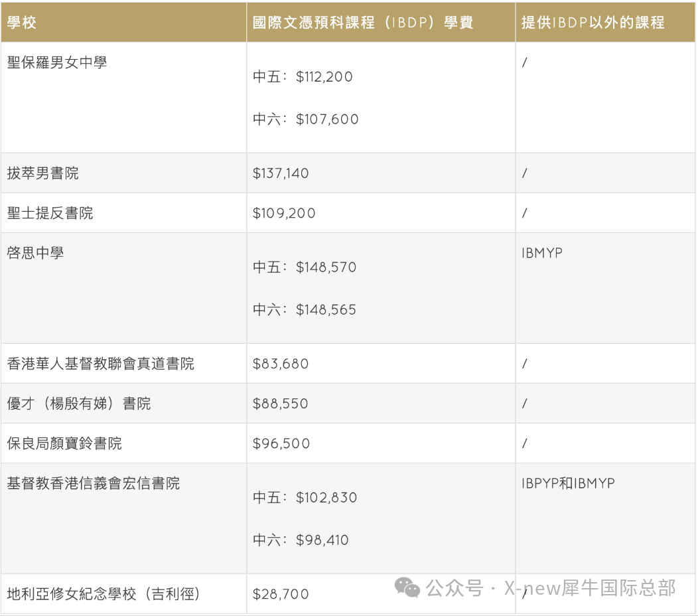The width and height of the screenshot is (698, 616).
Task: Click the WeChat logo in the watermark
Action: (407, 587)
